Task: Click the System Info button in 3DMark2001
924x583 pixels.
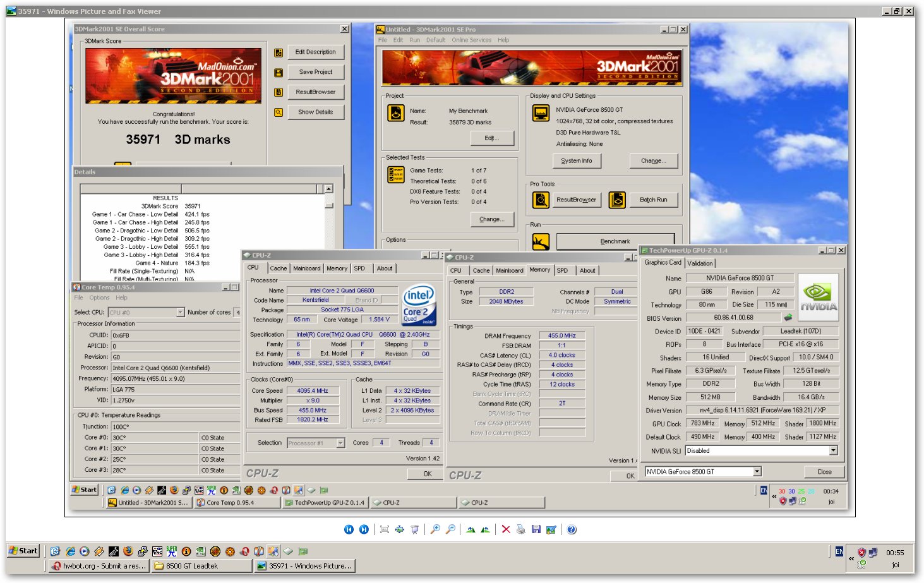Action: point(577,160)
